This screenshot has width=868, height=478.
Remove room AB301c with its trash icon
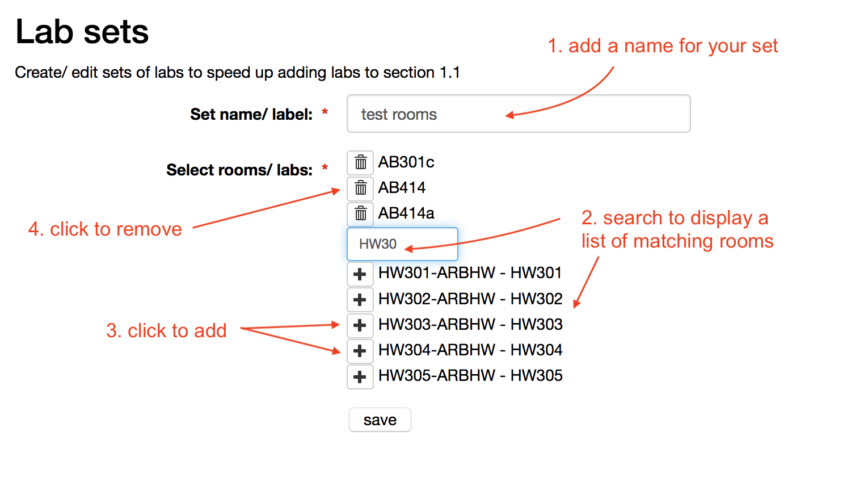pos(360,163)
